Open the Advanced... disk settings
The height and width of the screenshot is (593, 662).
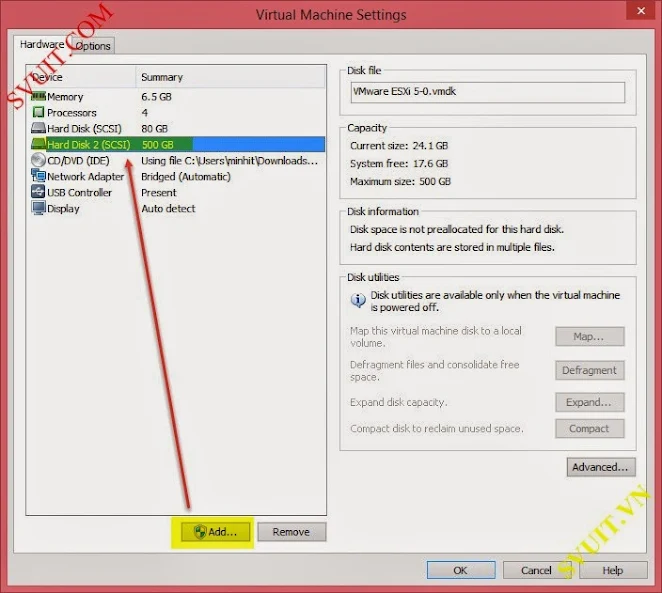tap(601, 467)
